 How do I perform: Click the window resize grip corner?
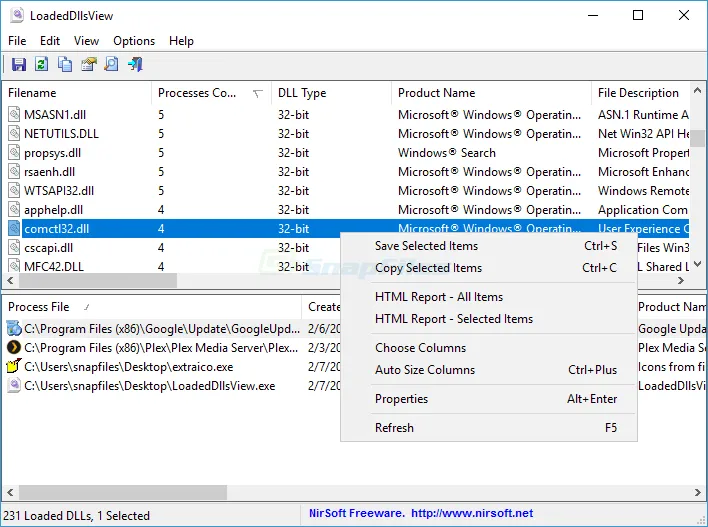click(701, 520)
